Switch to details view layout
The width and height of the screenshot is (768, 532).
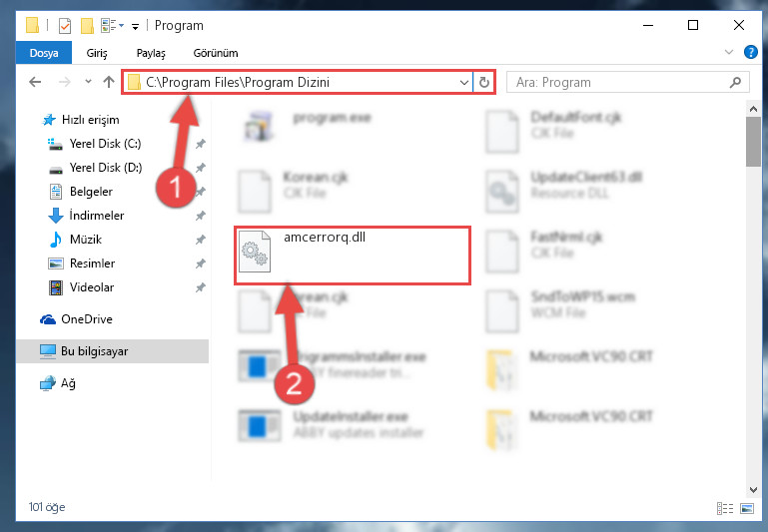coord(725,508)
